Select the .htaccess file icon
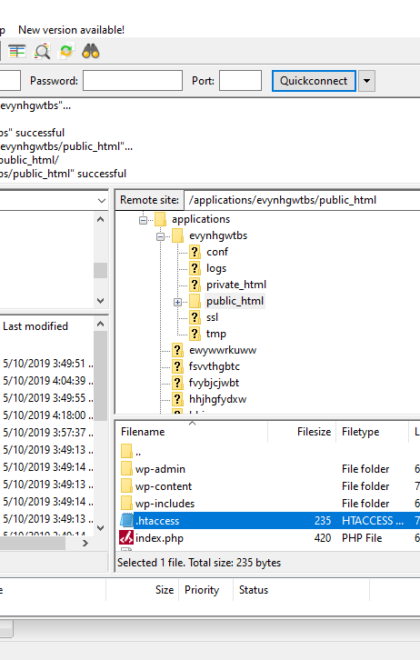This screenshot has height=660, width=420. [126, 521]
